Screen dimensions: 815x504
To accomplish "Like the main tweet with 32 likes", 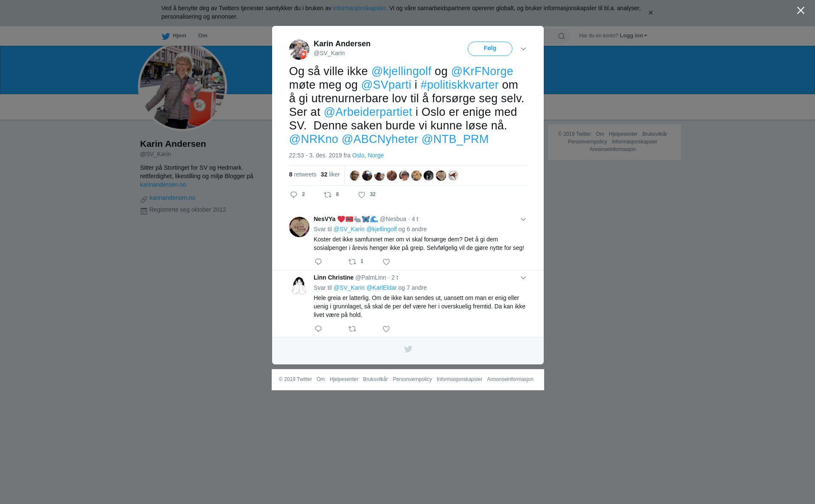I will tap(362, 195).
